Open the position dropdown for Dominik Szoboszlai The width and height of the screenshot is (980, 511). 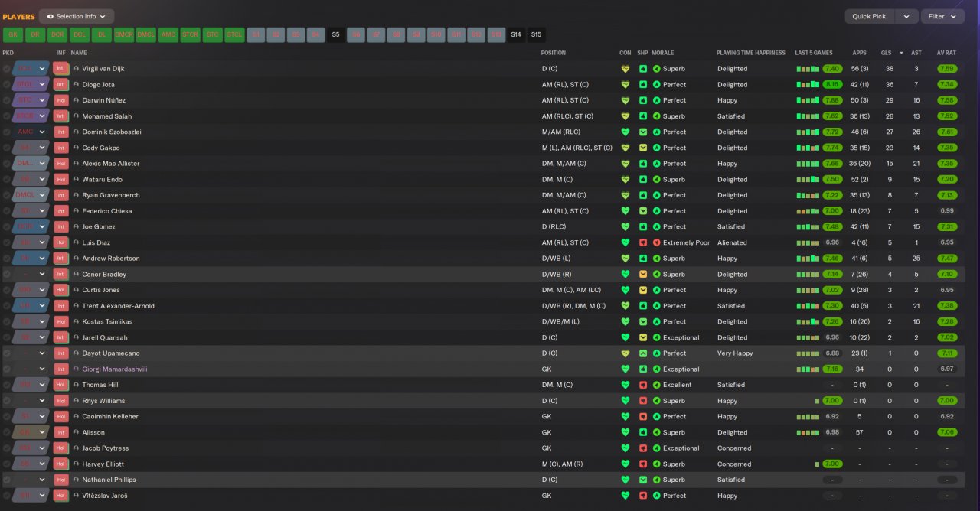point(42,132)
